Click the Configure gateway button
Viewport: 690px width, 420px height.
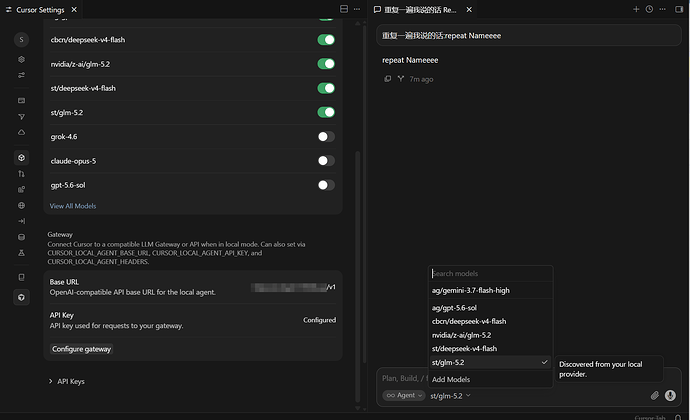click(81, 349)
